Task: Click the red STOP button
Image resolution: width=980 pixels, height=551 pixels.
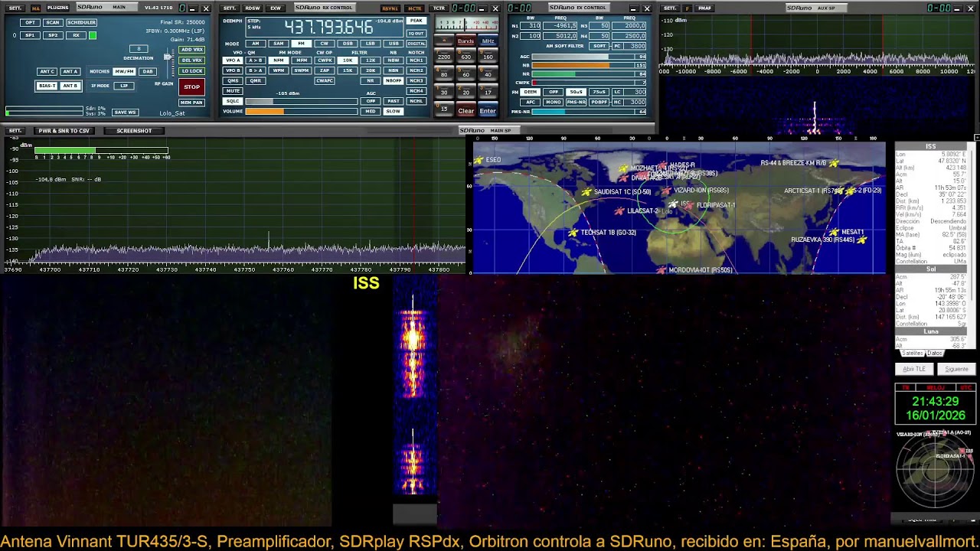Action: coord(191,86)
